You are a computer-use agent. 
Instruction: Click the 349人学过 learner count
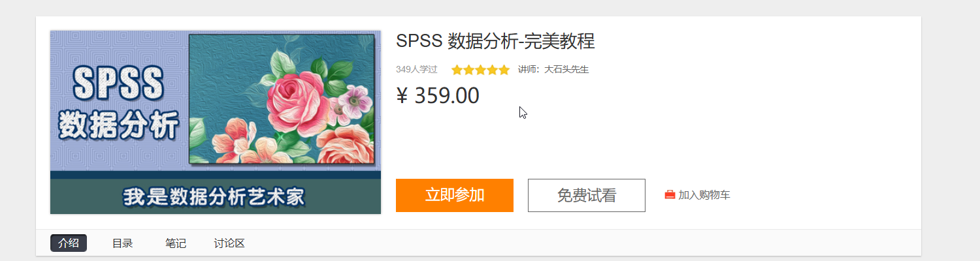(417, 69)
